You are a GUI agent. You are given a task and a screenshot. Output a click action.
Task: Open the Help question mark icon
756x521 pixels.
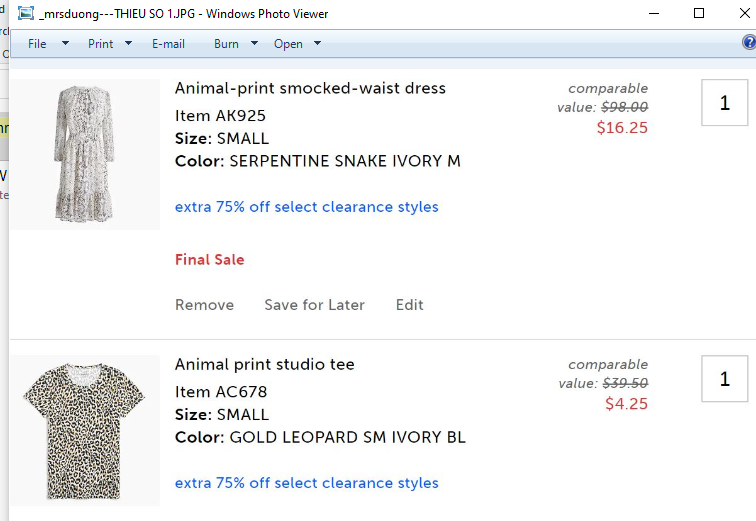pyautogui.click(x=749, y=43)
